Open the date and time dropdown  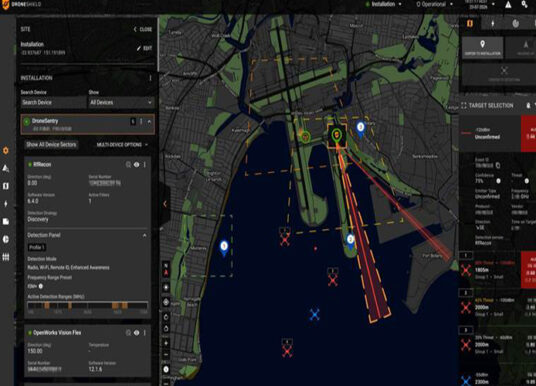pyautogui.click(x=479, y=4)
